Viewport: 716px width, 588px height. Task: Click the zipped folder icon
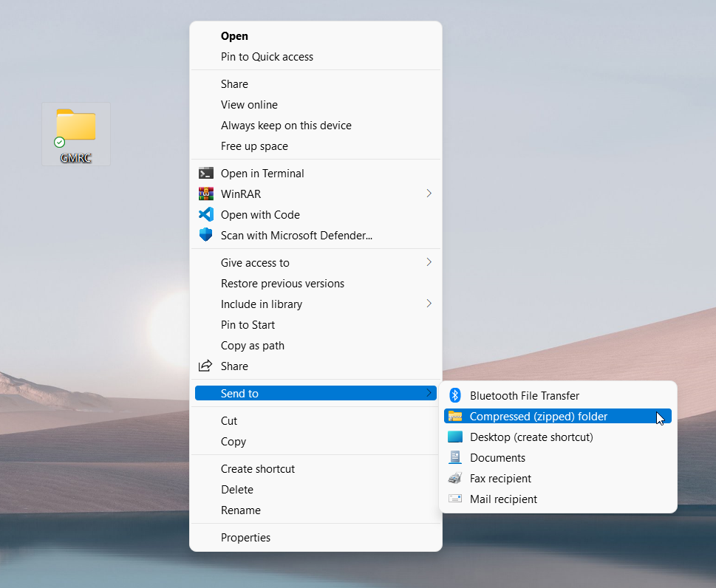click(455, 416)
